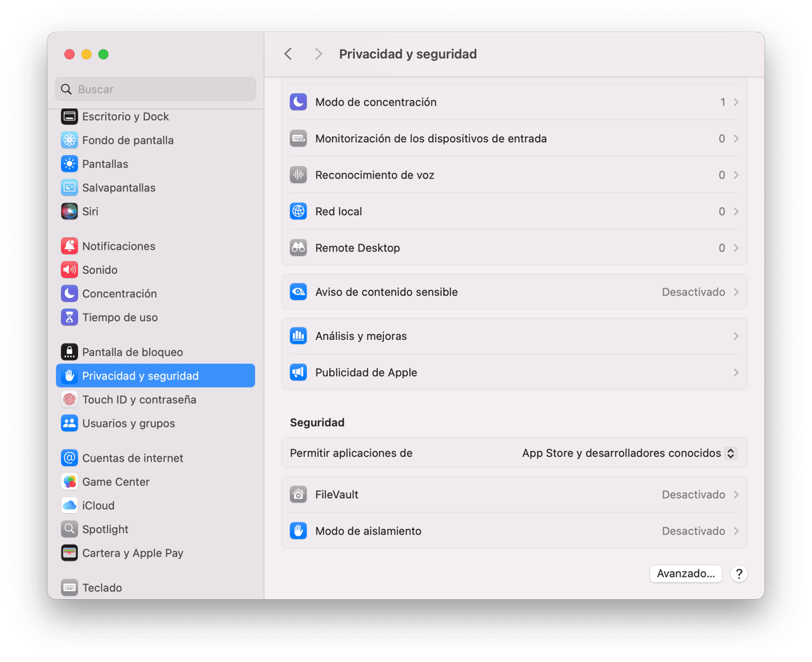The width and height of the screenshot is (812, 662).
Task: Open the FileVault Desactivado chevron
Action: (736, 494)
